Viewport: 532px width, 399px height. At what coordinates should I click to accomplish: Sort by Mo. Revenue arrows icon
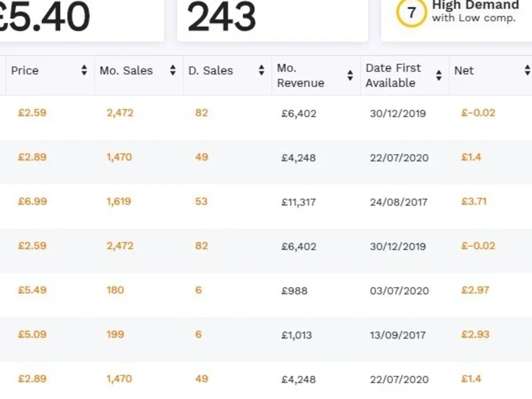[350, 76]
